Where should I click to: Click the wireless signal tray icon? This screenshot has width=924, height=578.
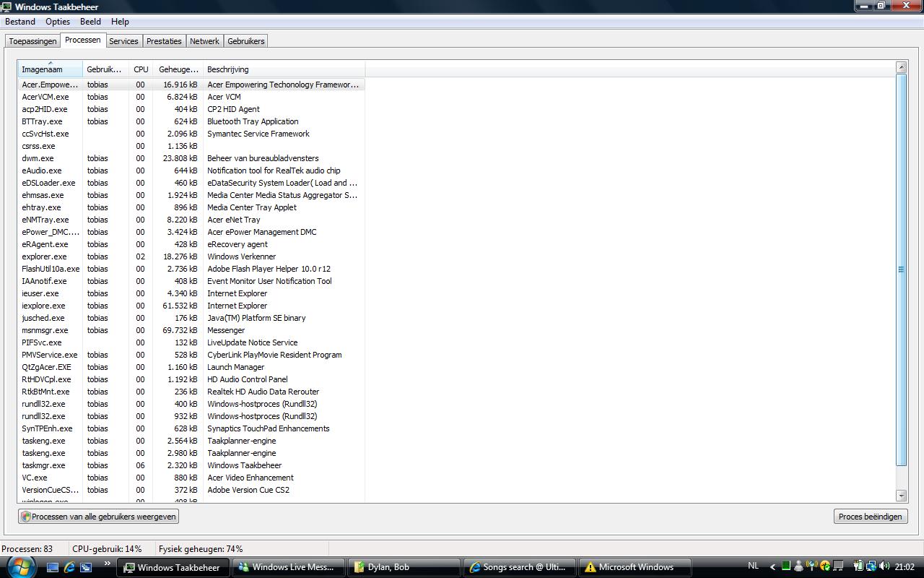(811, 566)
